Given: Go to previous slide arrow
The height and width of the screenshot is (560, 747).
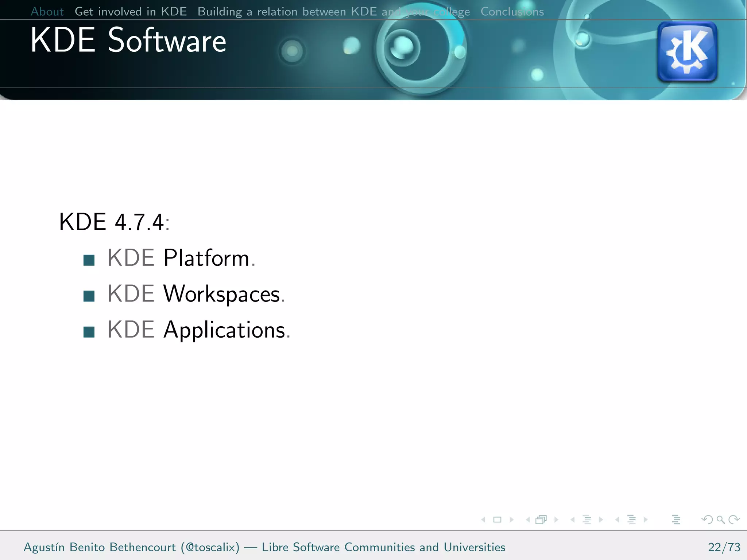Looking at the screenshot, I should 483,520.
